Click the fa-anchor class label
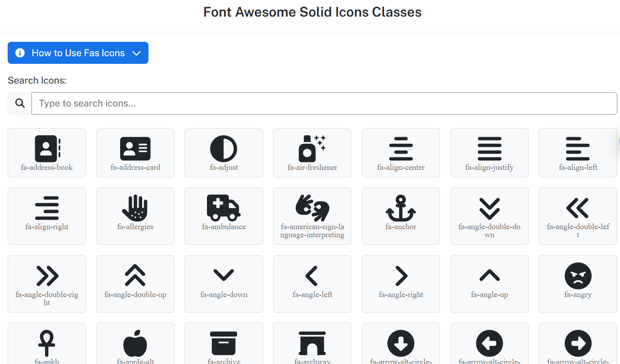Viewport: 620px width, 364px height. coord(401,227)
